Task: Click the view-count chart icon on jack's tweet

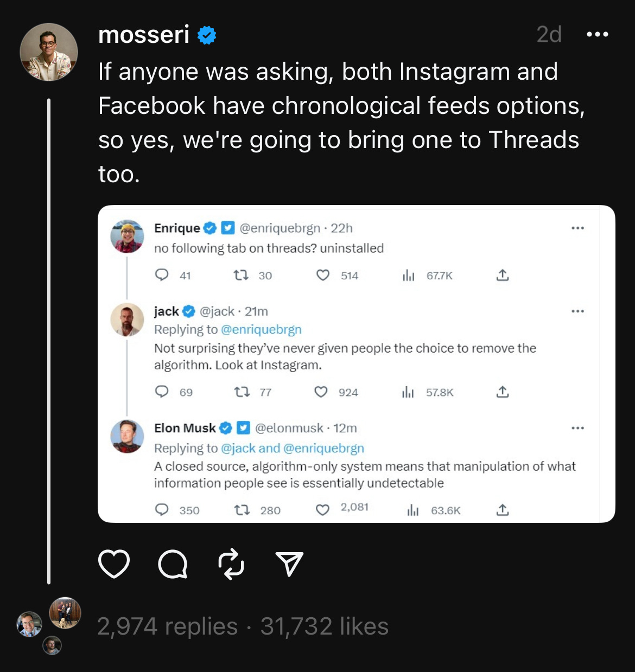Action: 408,392
